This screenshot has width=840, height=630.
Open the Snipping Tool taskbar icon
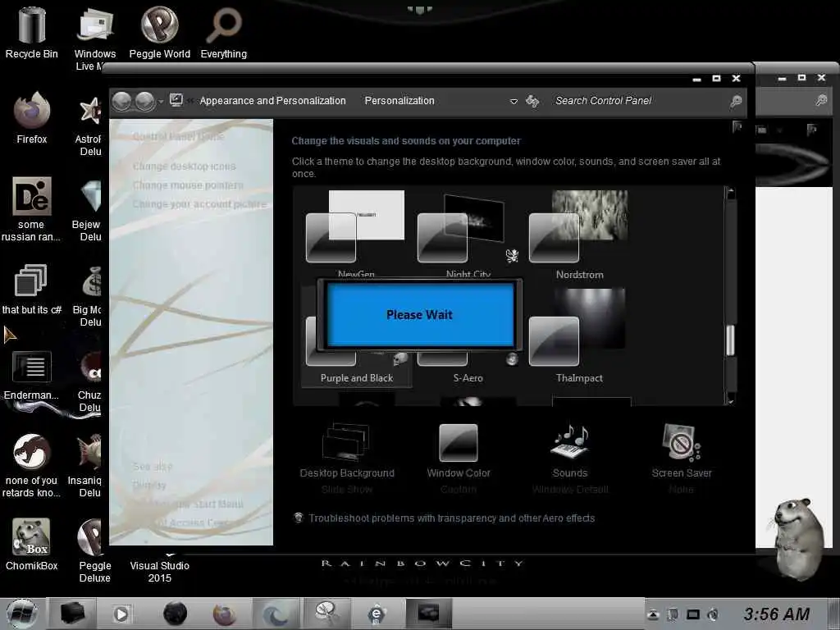[326, 614]
